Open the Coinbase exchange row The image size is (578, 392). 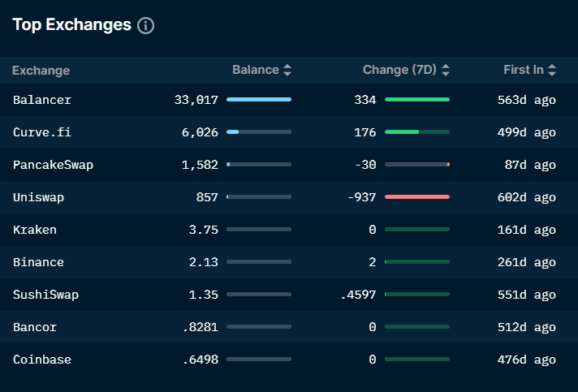pyautogui.click(x=42, y=360)
